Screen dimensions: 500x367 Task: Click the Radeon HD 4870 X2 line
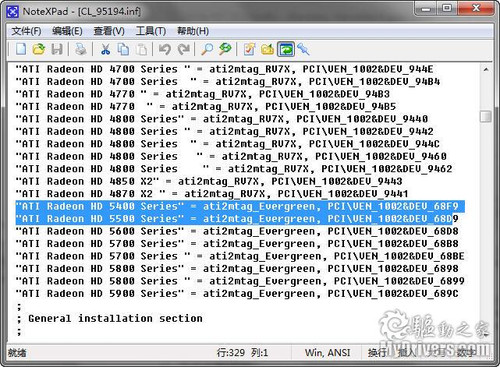[212, 194]
